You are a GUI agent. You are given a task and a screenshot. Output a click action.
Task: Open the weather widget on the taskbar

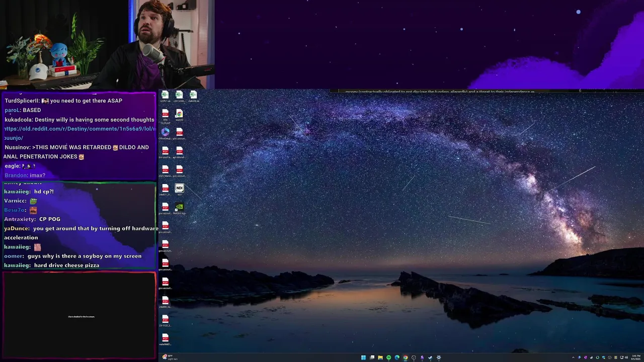click(x=170, y=357)
